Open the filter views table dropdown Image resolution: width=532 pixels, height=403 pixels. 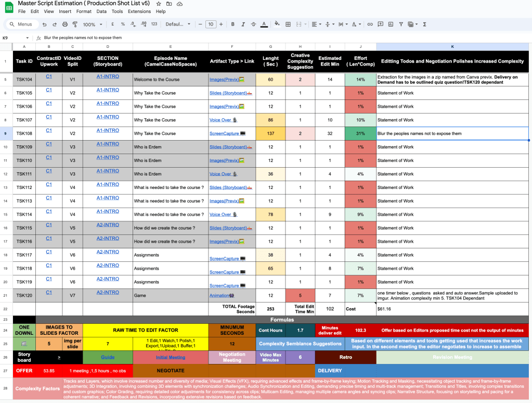412,24
